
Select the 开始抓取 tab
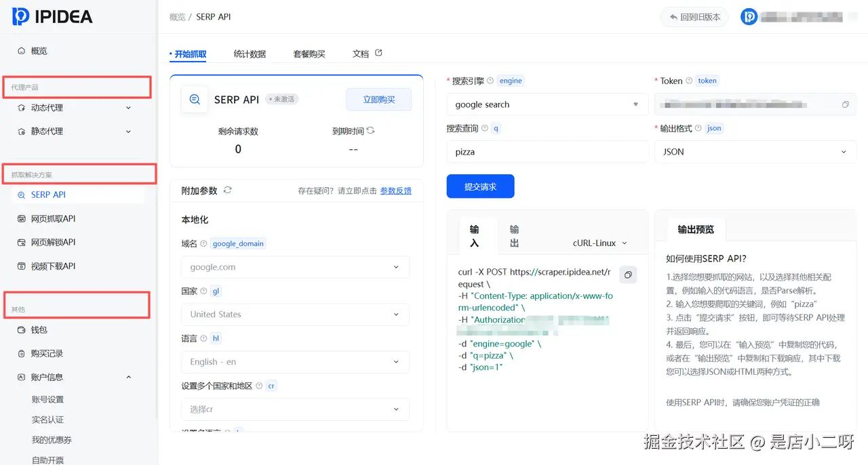tap(189, 54)
